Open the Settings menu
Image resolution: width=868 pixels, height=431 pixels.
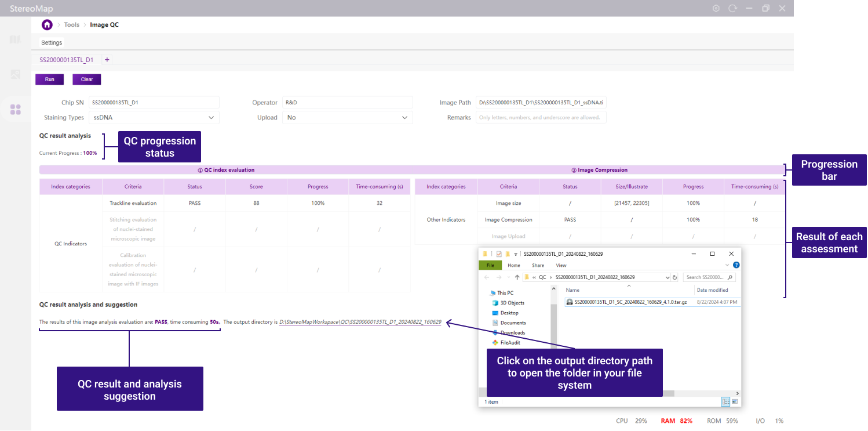(52, 43)
